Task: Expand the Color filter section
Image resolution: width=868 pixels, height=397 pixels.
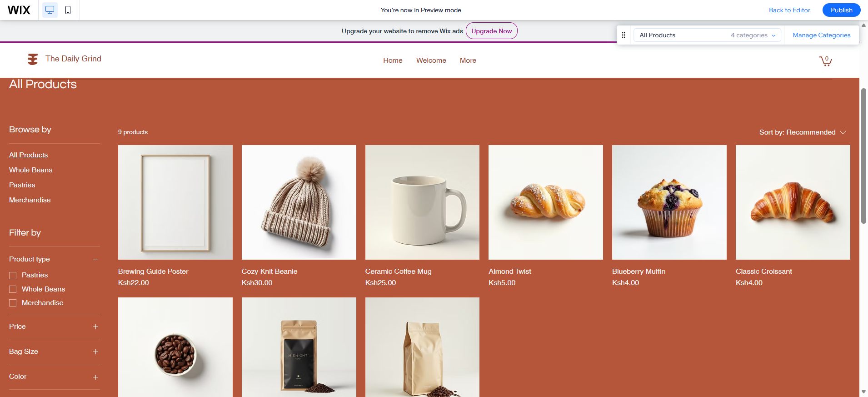Action: tap(95, 377)
